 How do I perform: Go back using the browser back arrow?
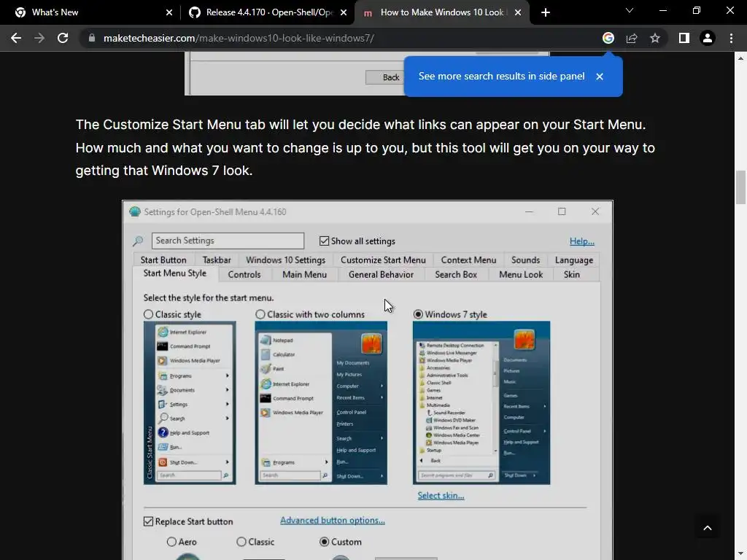16,38
